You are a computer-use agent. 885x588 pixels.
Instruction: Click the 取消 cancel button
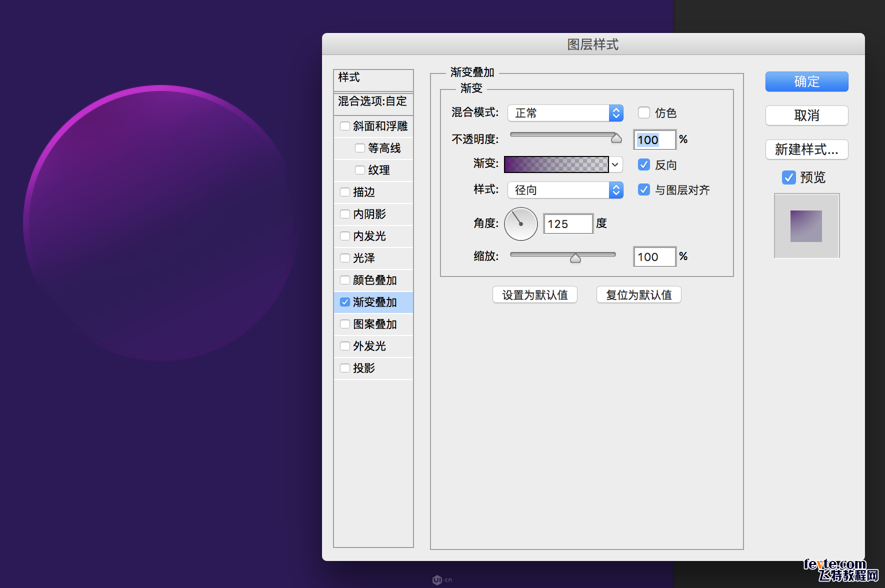tap(806, 115)
